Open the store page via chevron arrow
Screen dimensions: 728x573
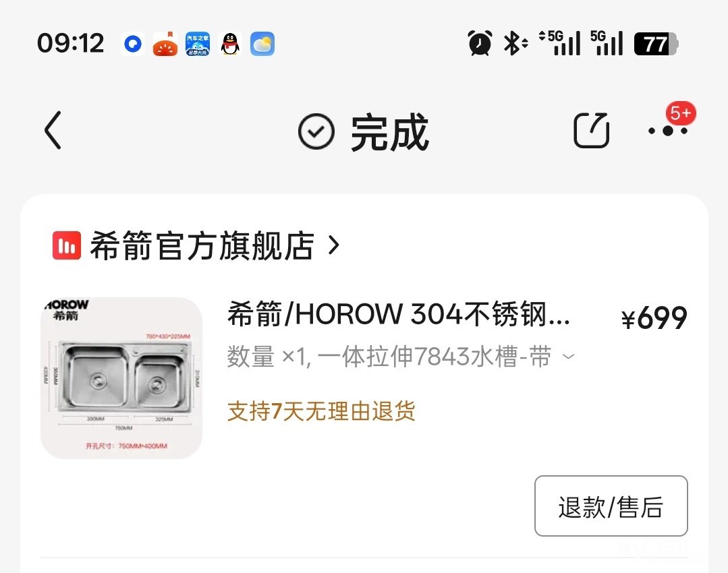pyautogui.click(x=334, y=245)
